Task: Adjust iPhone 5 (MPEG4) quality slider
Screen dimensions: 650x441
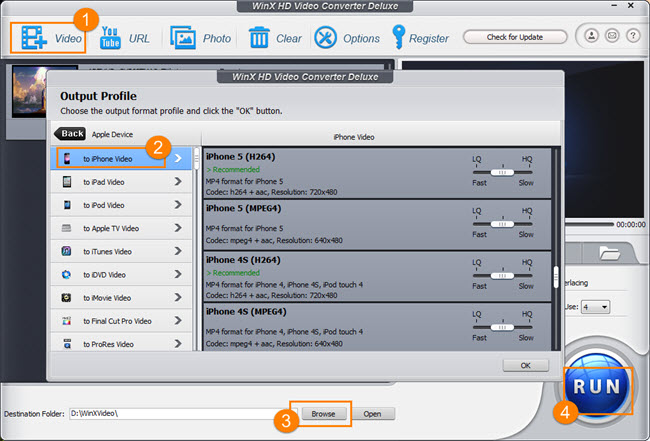Action: pos(502,224)
